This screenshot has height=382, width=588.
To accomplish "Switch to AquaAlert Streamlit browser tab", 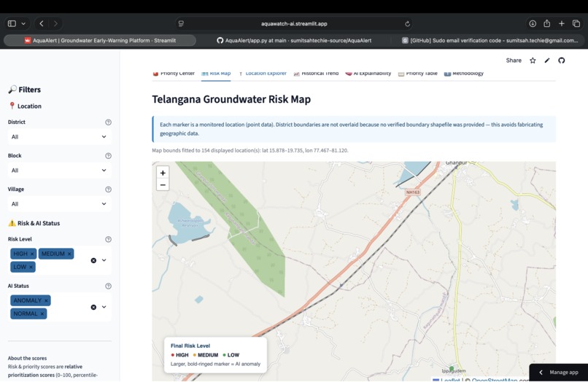I will (x=100, y=41).
